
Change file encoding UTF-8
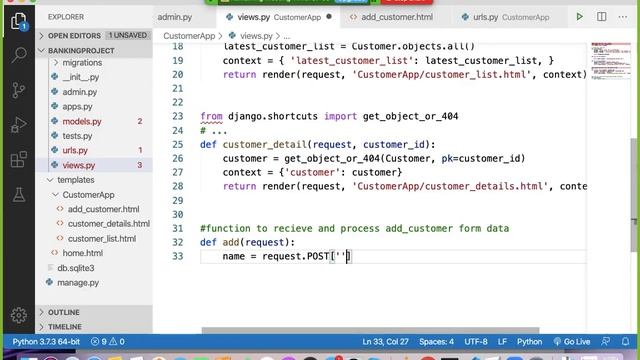(x=476, y=342)
